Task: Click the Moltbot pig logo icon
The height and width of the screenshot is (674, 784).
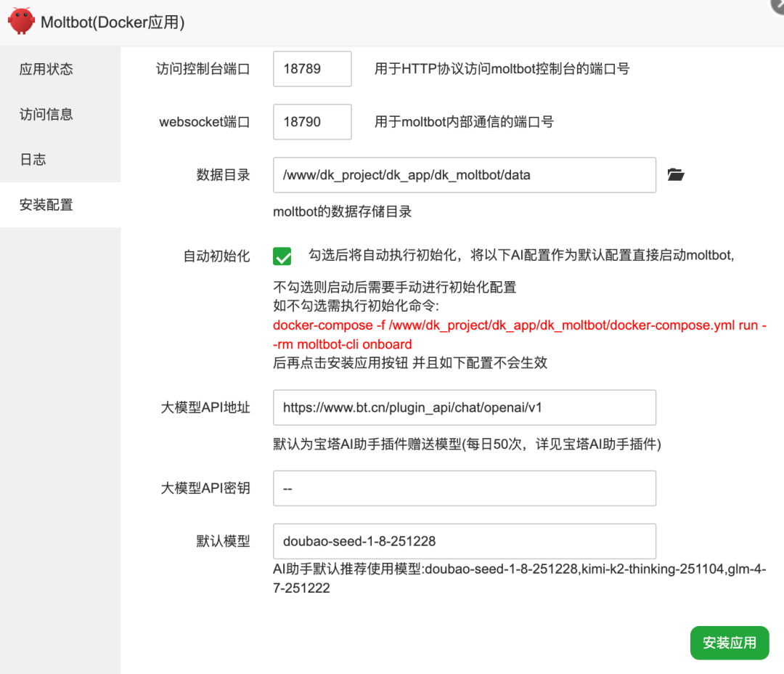Action: click(x=21, y=22)
